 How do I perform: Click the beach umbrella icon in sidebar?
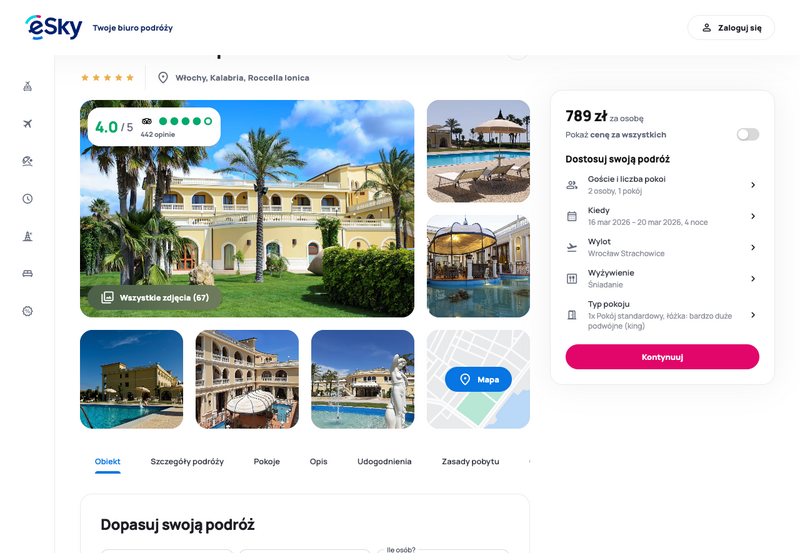(28, 161)
